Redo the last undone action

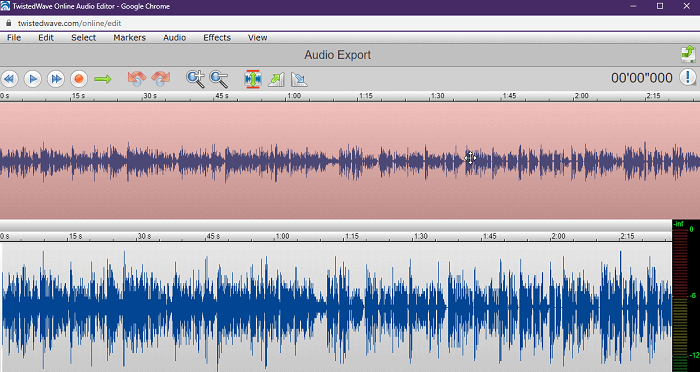(x=160, y=79)
